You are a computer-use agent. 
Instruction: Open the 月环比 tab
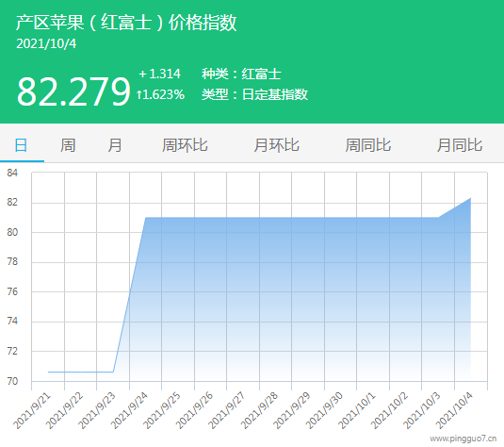coord(276,145)
